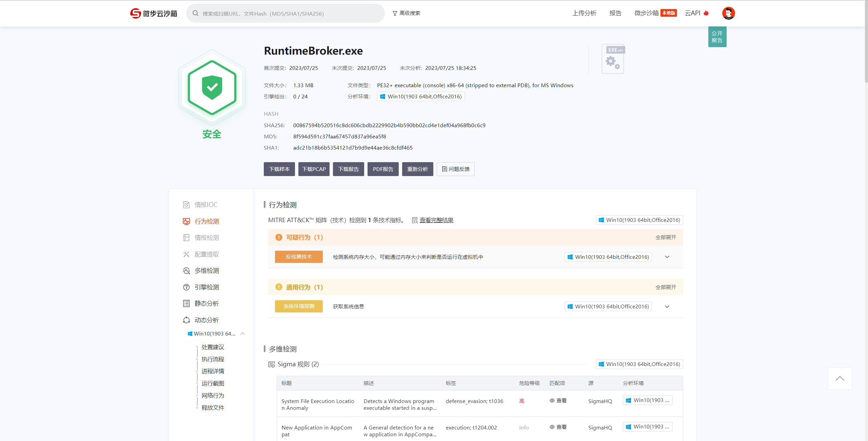
Task: Go to 静态分析 in the sidebar
Action: point(206,303)
